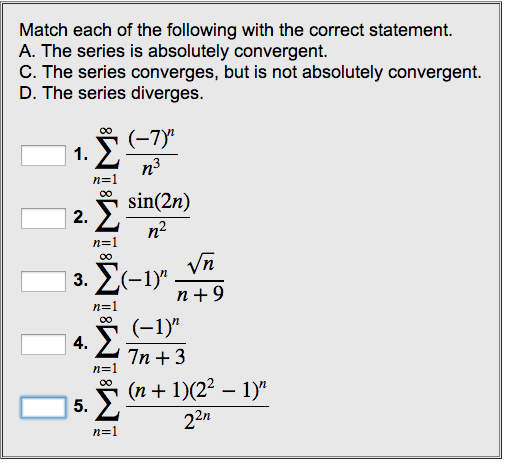Click the (−1)^n factor in series 3
The image size is (509, 463).
point(145,279)
